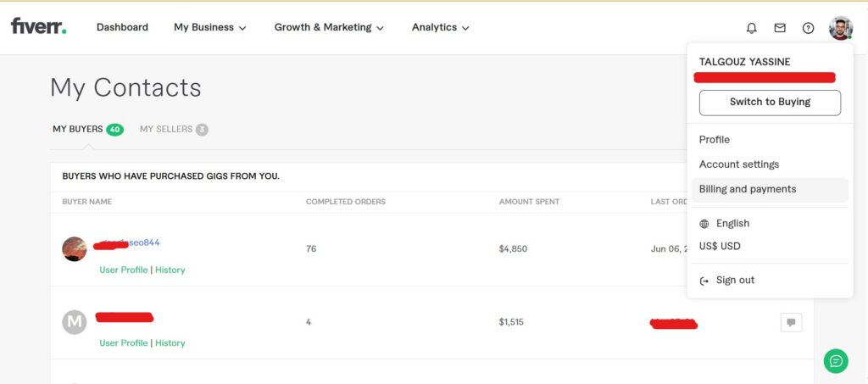Open Profile from the user menu
The height and width of the screenshot is (384, 868).
pyautogui.click(x=714, y=139)
